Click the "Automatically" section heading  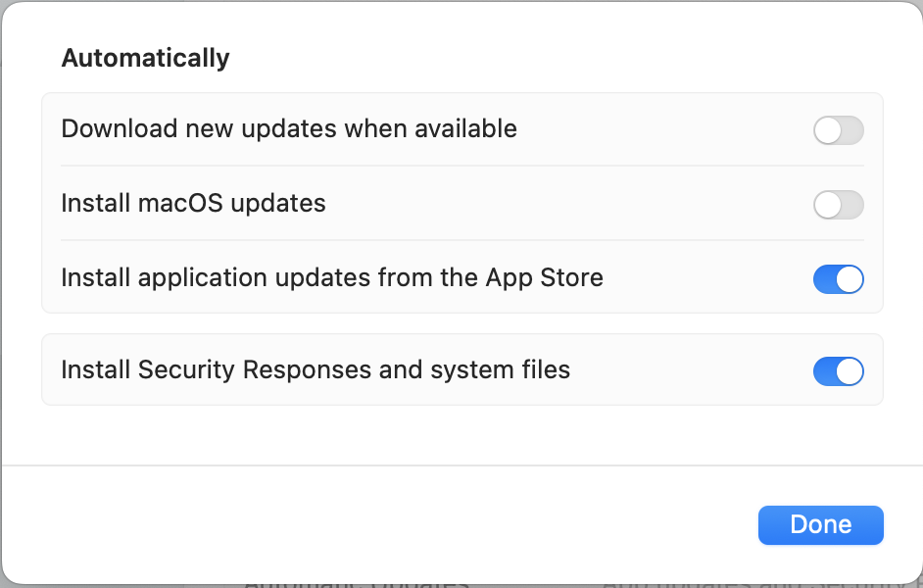tap(145, 58)
